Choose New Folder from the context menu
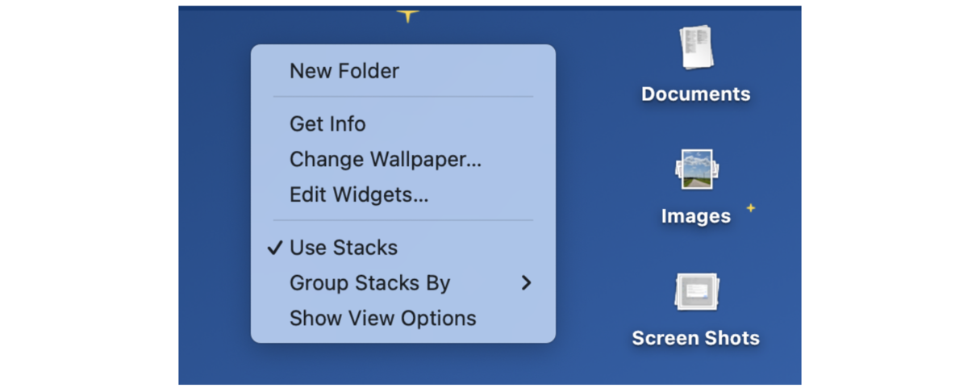The width and height of the screenshot is (980, 388). click(344, 71)
